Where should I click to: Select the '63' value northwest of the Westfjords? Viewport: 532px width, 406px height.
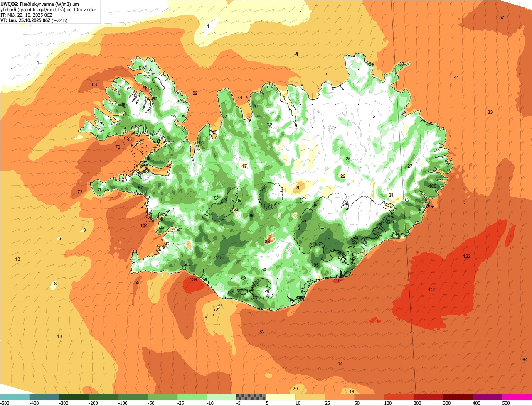point(94,84)
